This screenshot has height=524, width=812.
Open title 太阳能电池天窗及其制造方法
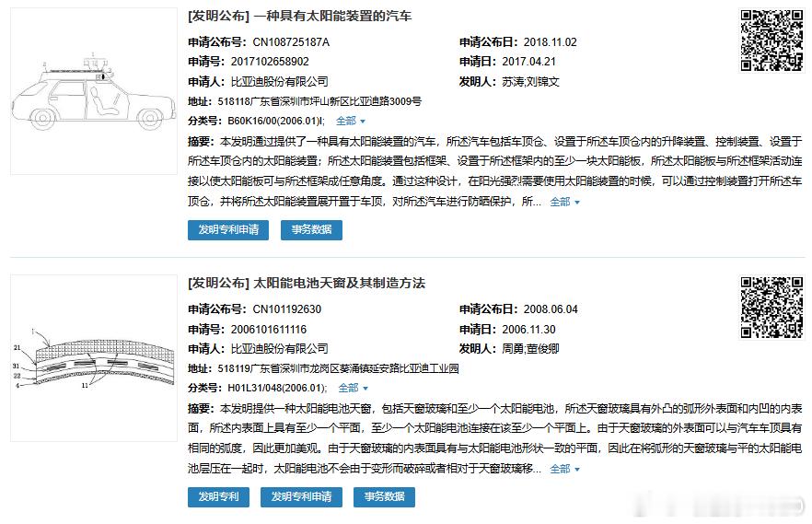(339, 284)
